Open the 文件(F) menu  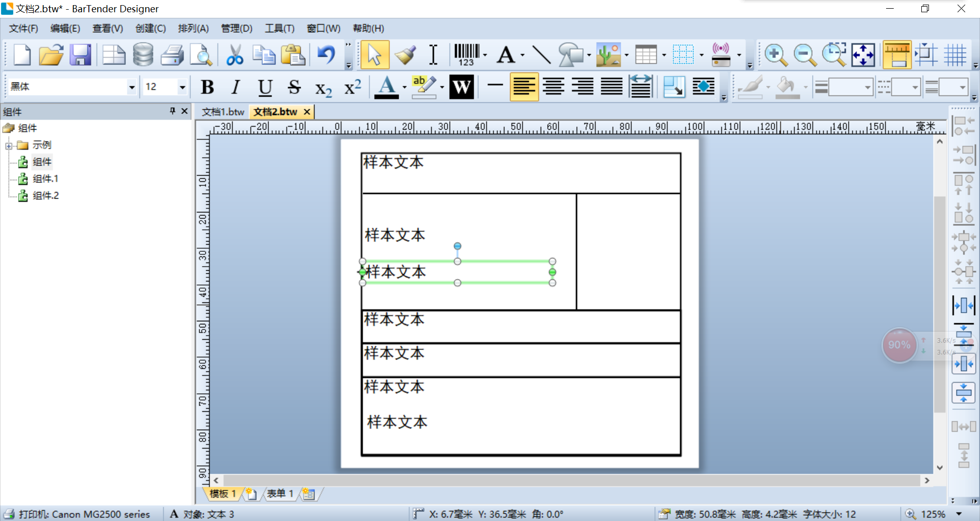pos(23,29)
